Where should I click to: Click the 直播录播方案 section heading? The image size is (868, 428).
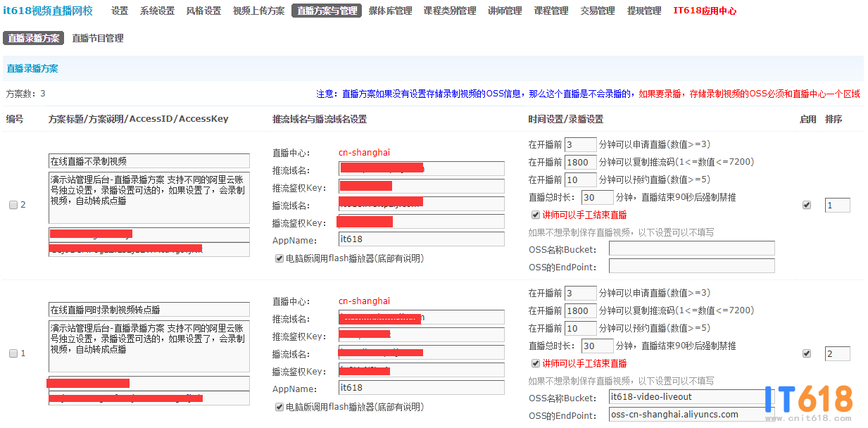(x=32, y=68)
